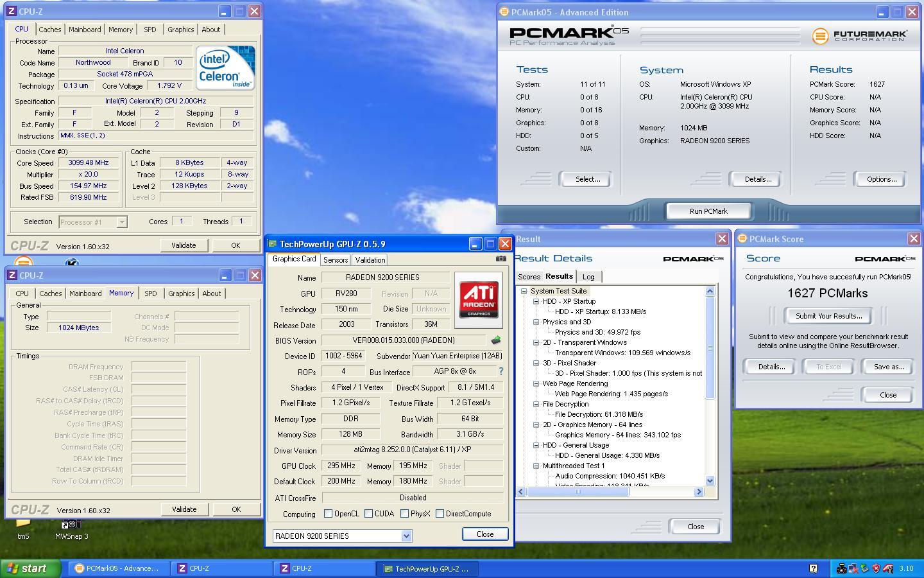924x578 pixels.
Task: Click the GPU-Z title bar icon
Action: 272,244
